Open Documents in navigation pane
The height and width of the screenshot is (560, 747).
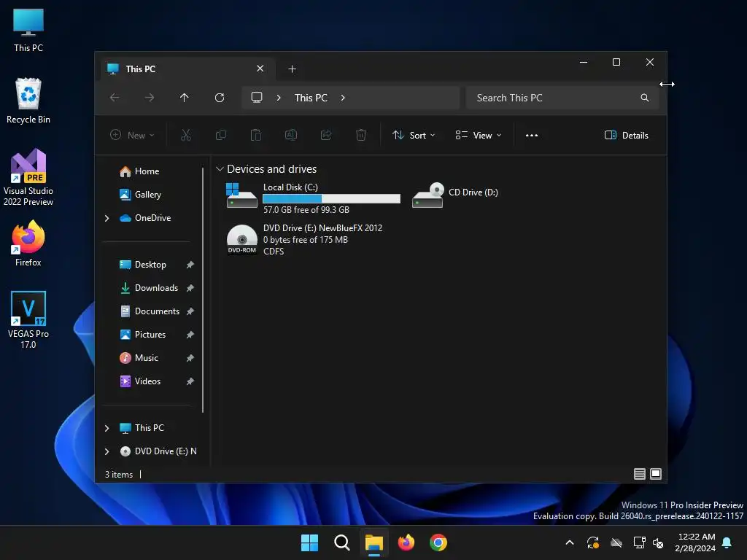[x=150, y=311]
